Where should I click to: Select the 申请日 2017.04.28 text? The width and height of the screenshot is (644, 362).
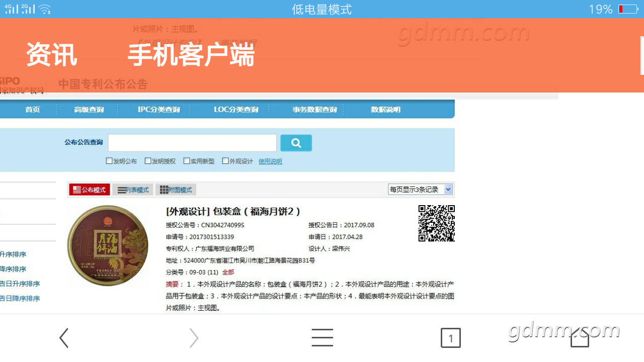pyautogui.click(x=336, y=237)
